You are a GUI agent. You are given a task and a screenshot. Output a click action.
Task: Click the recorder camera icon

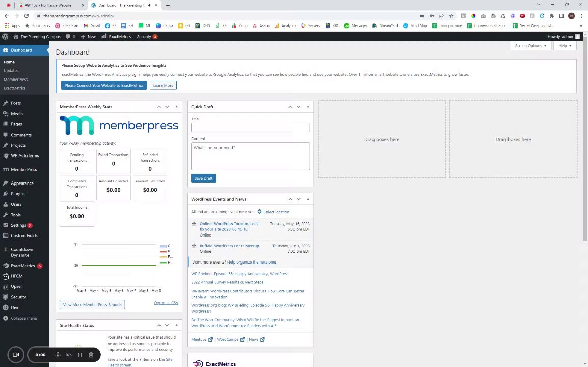tap(16, 355)
